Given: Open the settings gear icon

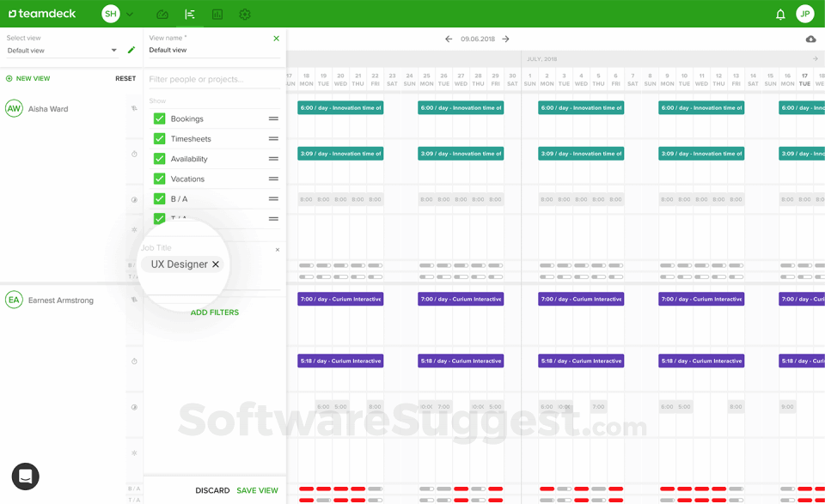Looking at the screenshot, I should coord(245,15).
